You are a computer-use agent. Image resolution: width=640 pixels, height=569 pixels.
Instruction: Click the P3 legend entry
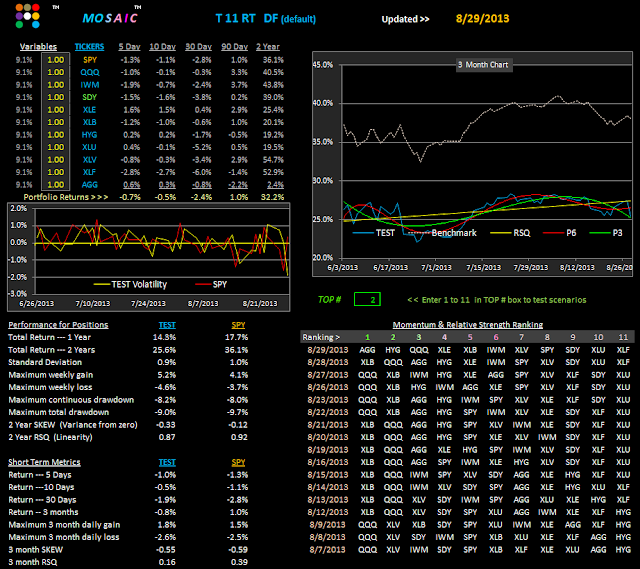point(606,233)
